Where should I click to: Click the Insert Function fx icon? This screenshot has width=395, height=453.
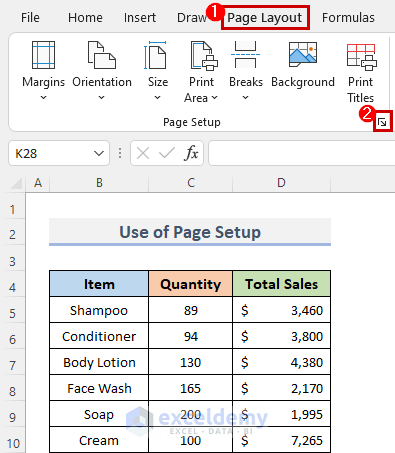point(191,153)
